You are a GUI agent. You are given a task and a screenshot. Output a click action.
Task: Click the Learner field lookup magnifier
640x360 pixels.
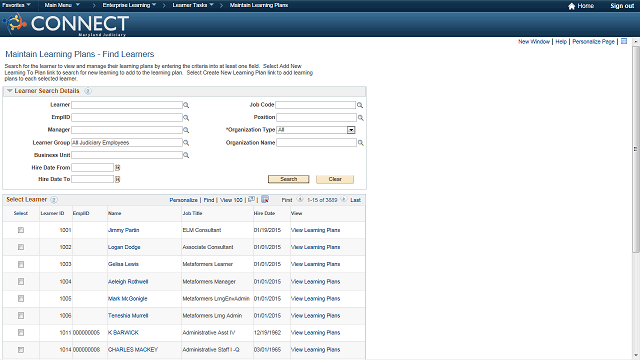(x=186, y=105)
